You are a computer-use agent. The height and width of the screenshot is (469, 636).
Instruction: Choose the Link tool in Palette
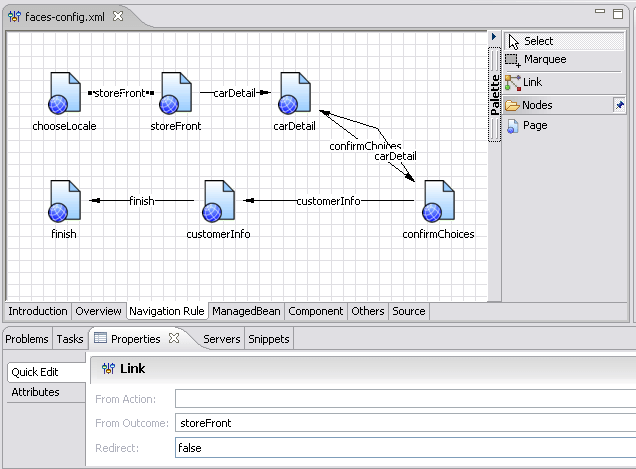564,82
